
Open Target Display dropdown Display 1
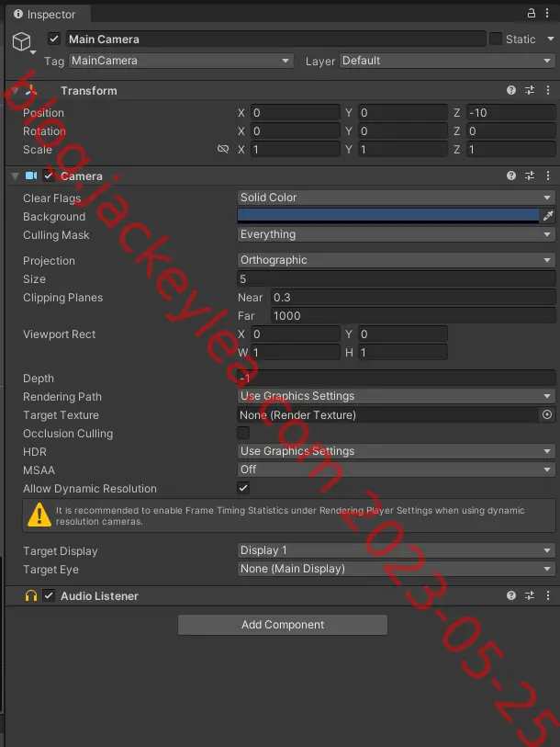pos(397,550)
